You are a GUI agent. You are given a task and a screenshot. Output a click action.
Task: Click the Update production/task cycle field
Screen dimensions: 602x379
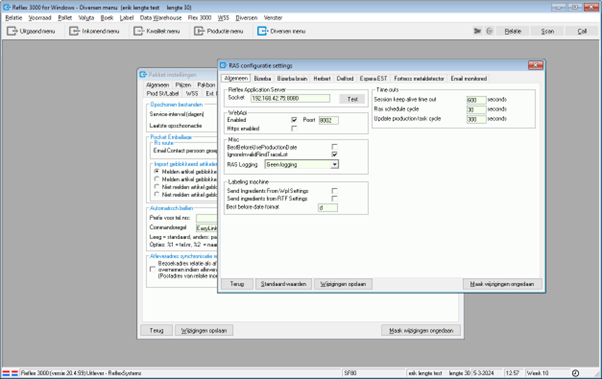pos(476,119)
